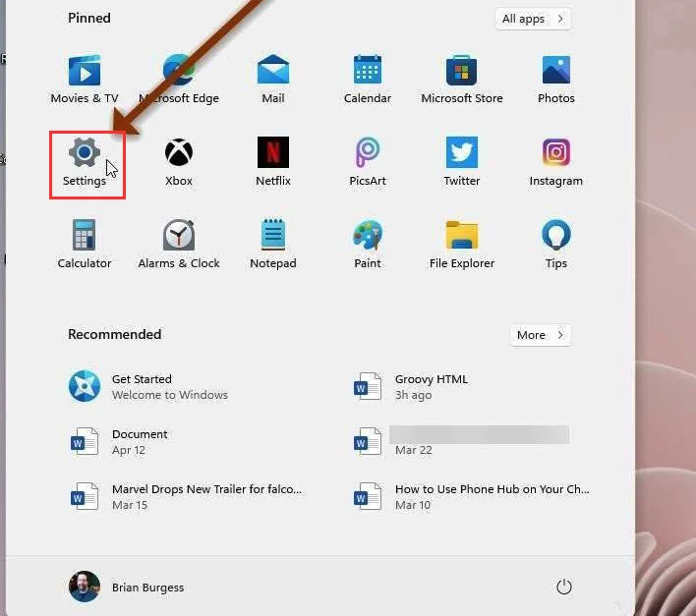Click the power button icon
The image size is (696, 616).
(563, 587)
